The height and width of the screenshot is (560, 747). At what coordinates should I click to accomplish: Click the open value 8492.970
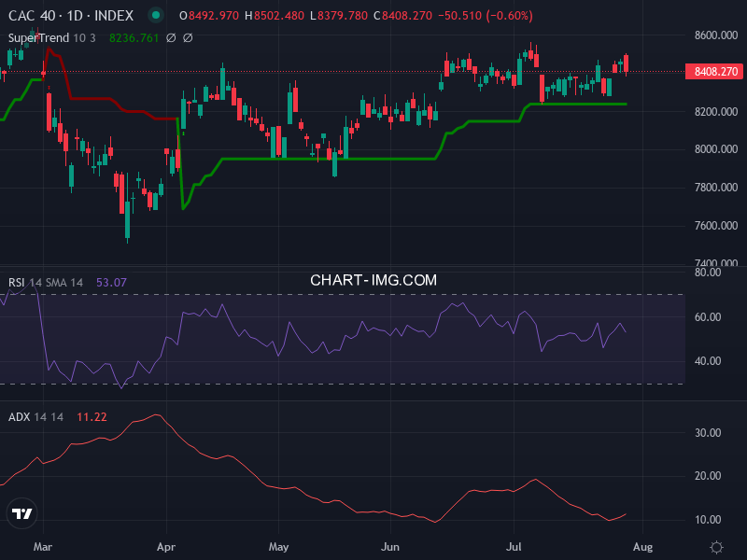(214, 16)
